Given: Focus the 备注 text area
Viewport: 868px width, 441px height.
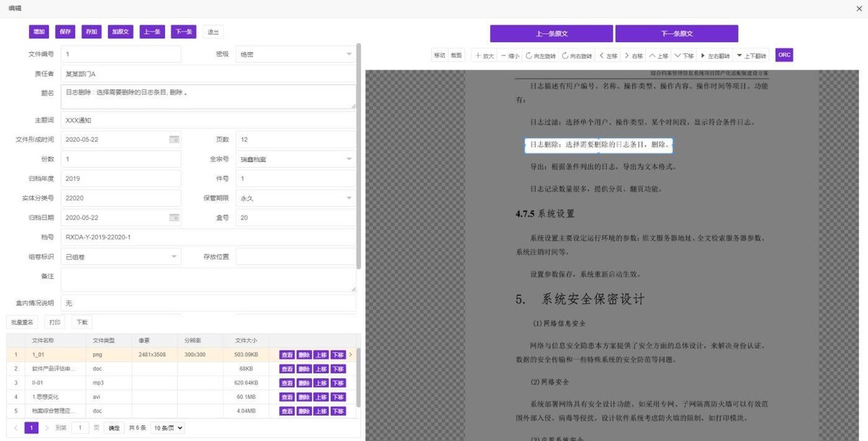Looking at the screenshot, I should click(x=208, y=280).
